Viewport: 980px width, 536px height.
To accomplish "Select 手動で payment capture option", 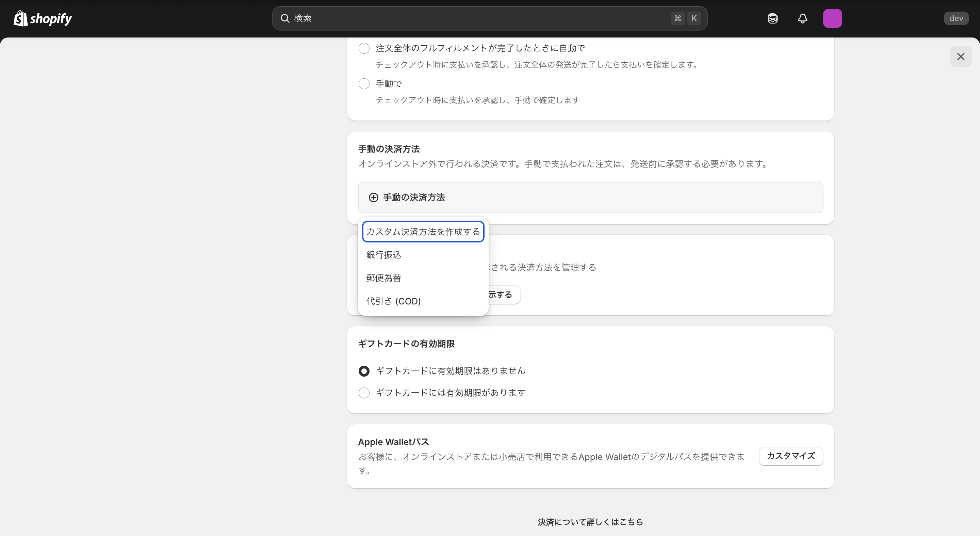I will tap(364, 83).
